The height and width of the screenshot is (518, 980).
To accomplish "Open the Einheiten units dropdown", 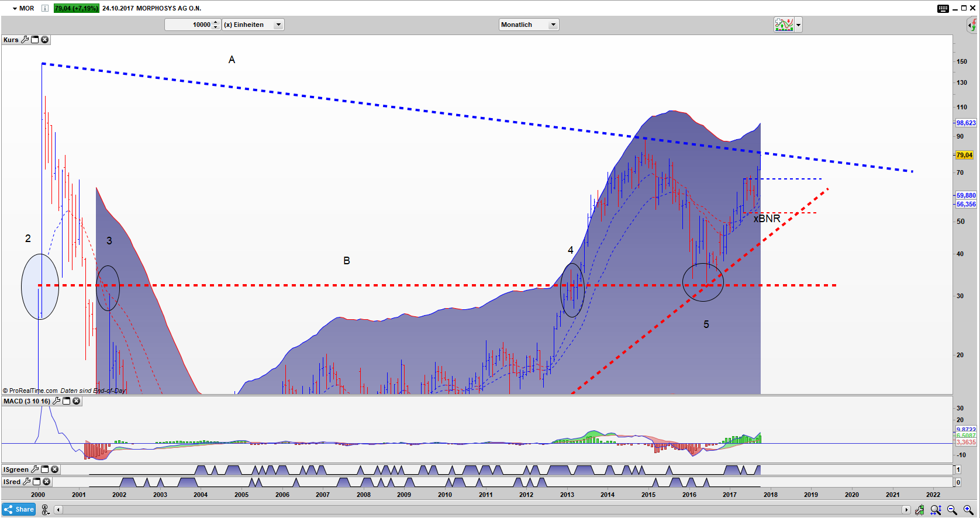I will (278, 25).
